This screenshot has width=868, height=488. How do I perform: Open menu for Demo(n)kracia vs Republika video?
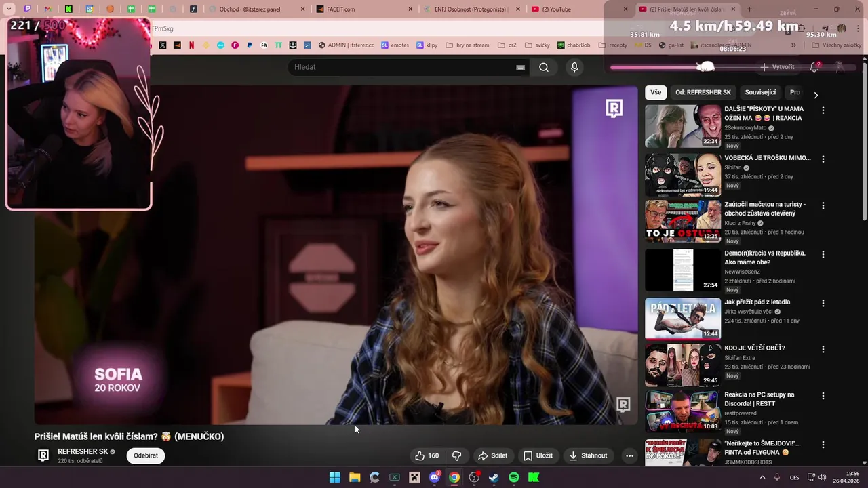(823, 254)
